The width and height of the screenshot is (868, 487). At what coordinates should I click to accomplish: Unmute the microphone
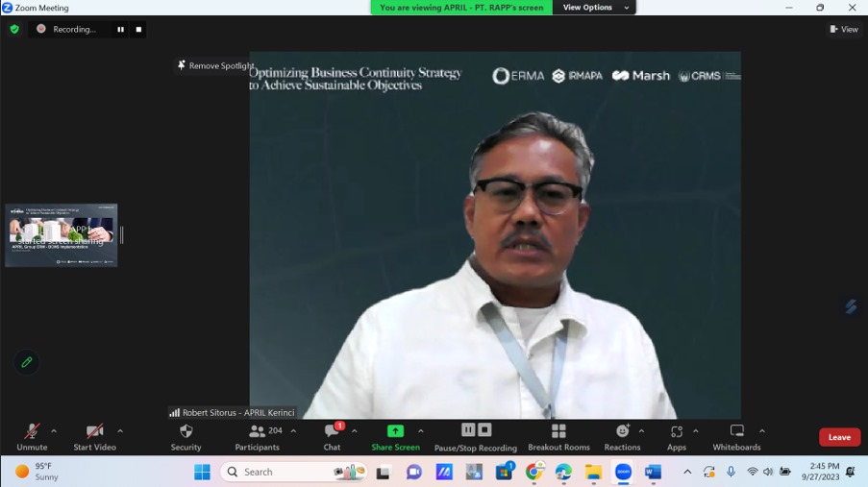pyautogui.click(x=32, y=437)
